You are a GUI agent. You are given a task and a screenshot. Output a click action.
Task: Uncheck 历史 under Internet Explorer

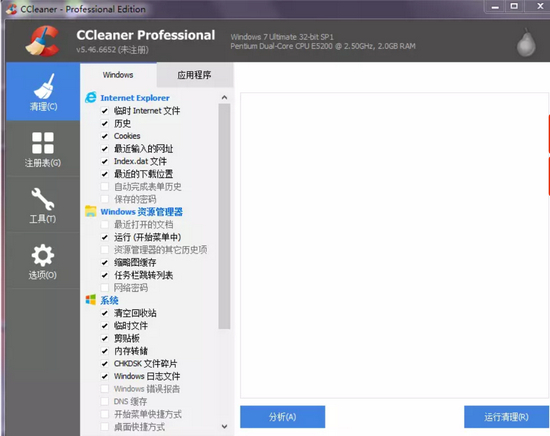click(105, 123)
